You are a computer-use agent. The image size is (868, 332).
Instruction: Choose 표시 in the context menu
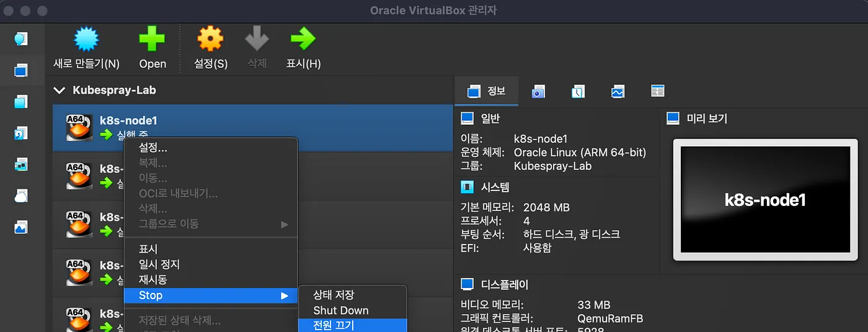pyautogui.click(x=211, y=249)
